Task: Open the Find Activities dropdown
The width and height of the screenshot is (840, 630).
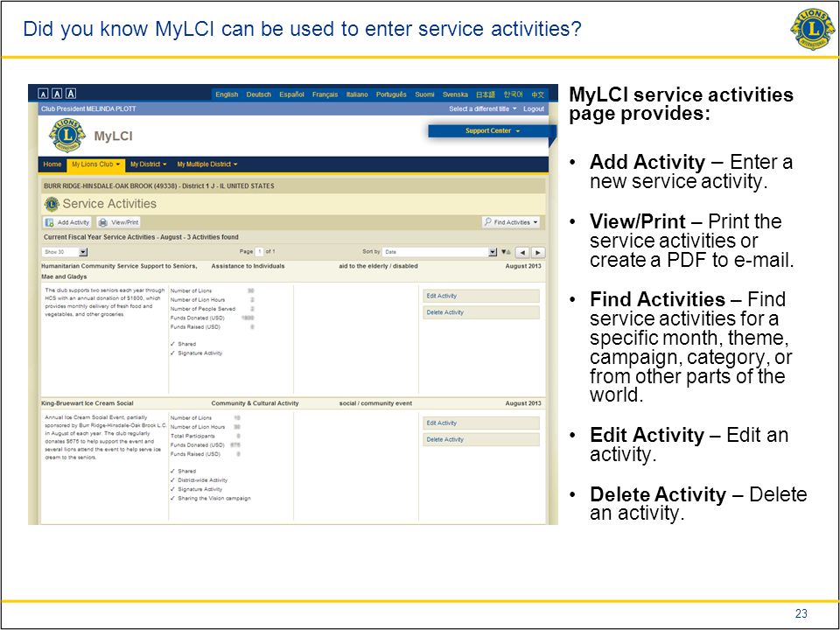Action: coord(510,222)
